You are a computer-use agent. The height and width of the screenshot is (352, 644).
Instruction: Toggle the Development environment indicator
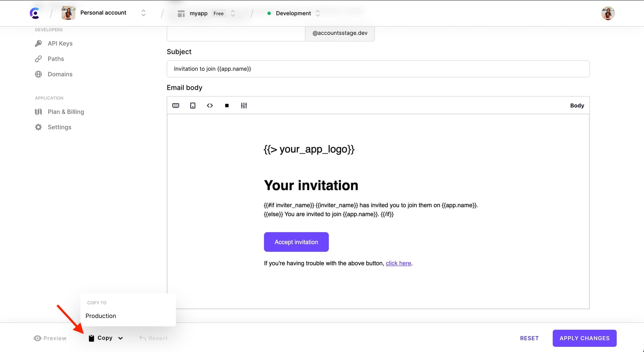[x=292, y=14]
